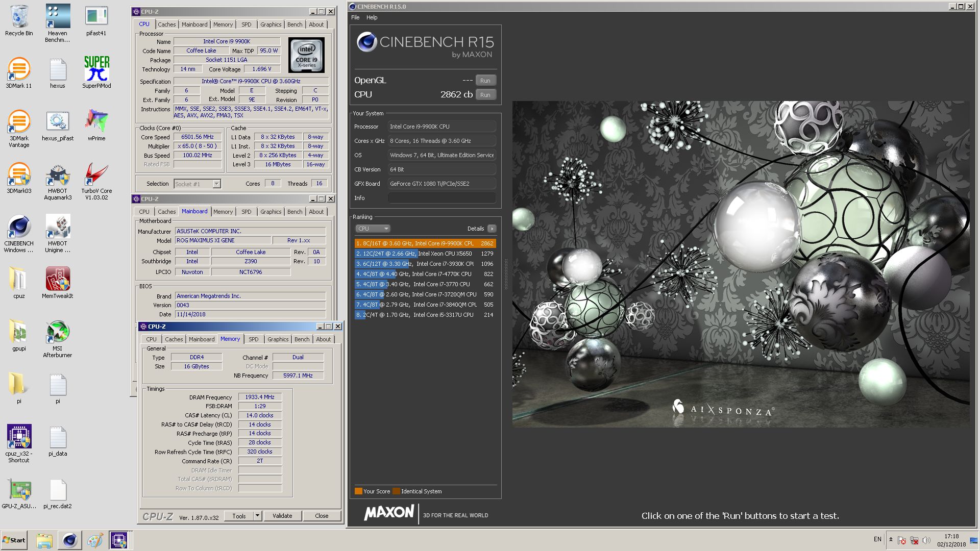Launch the MemTweakIt icon

[x=58, y=283]
